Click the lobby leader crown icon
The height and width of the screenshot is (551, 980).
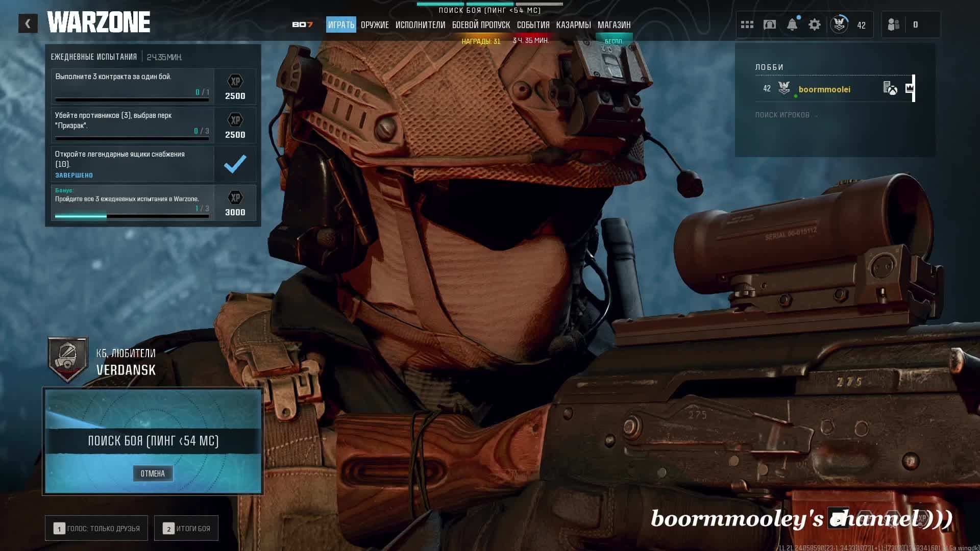pyautogui.click(x=909, y=88)
